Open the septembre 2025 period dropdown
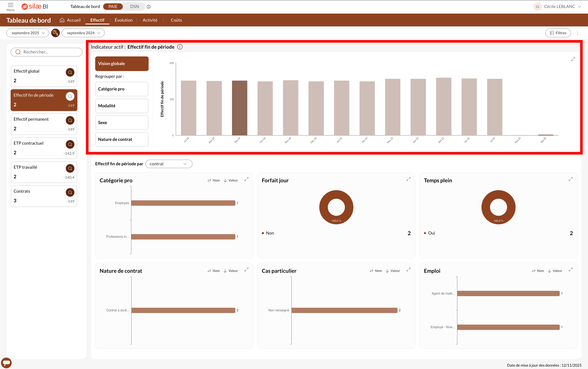This screenshot has height=369, width=588. point(28,33)
